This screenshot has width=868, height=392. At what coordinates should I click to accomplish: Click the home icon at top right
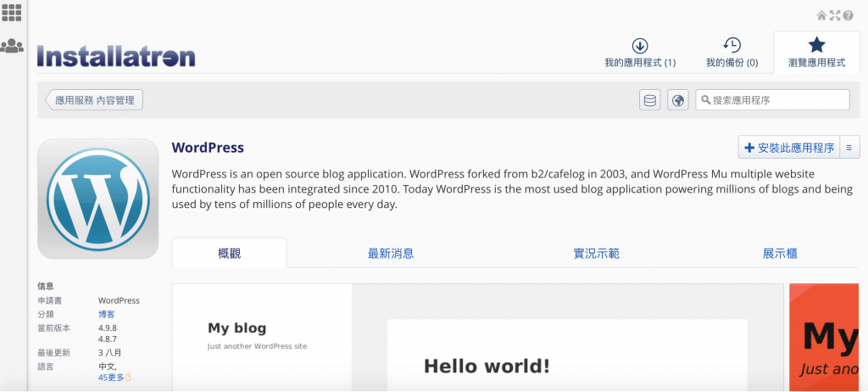[x=821, y=15]
